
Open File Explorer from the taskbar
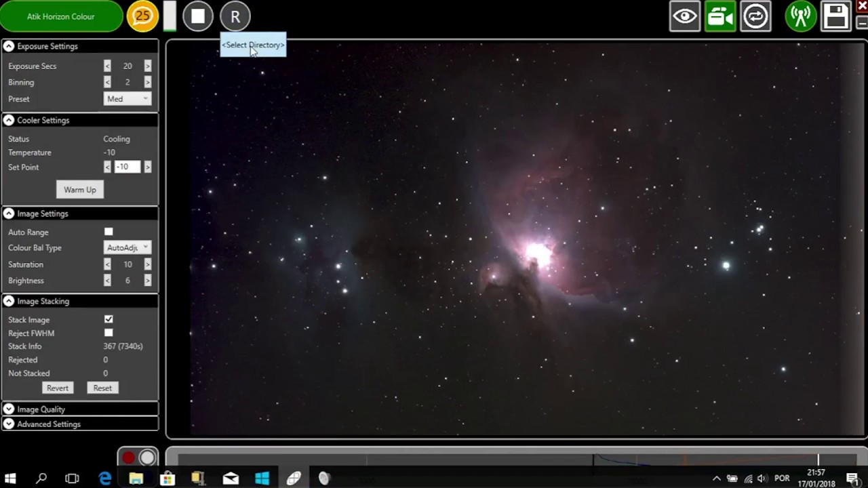pos(136,479)
